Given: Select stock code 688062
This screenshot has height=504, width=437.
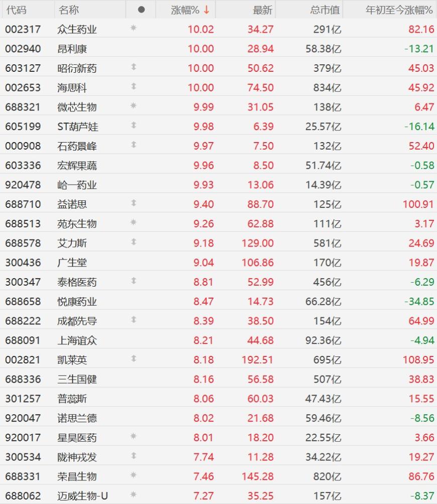Looking at the screenshot, I should [x=23, y=496].
